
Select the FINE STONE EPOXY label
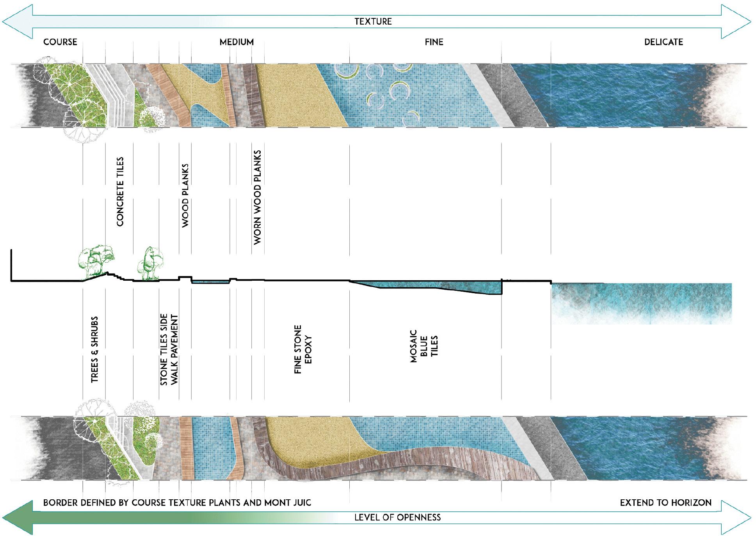click(x=303, y=349)
